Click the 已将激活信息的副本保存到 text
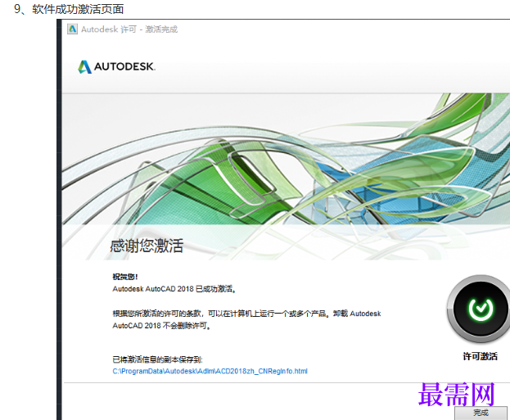 point(157,359)
